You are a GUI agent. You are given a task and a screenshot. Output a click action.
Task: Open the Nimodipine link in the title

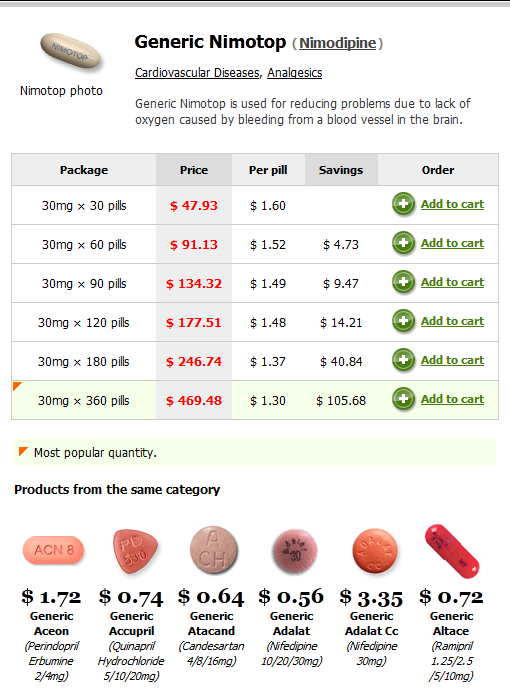pyautogui.click(x=337, y=43)
